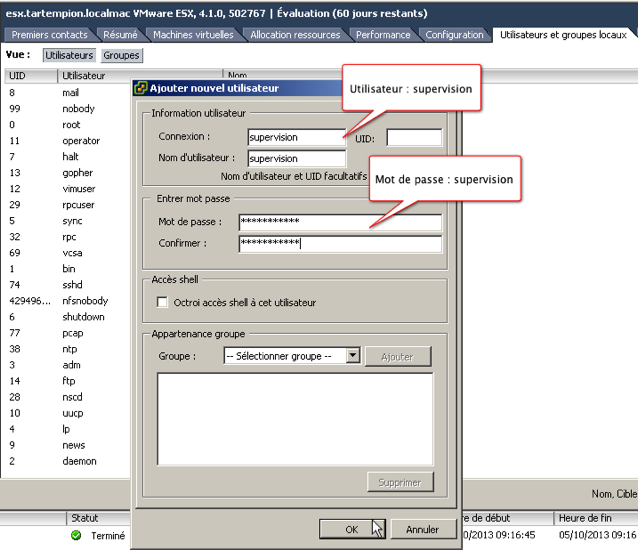Click the green Terminé status icon
This screenshot has height=550, width=638.
click(x=76, y=535)
